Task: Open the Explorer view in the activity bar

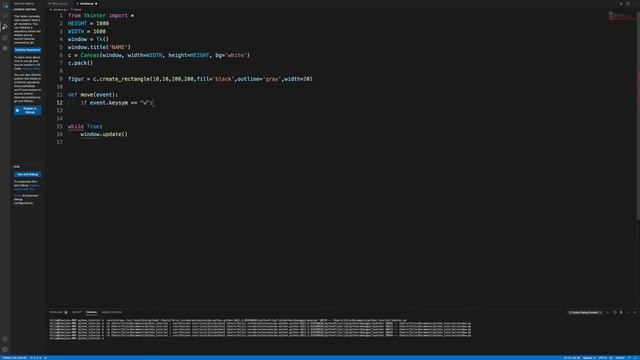Action: 6,7
